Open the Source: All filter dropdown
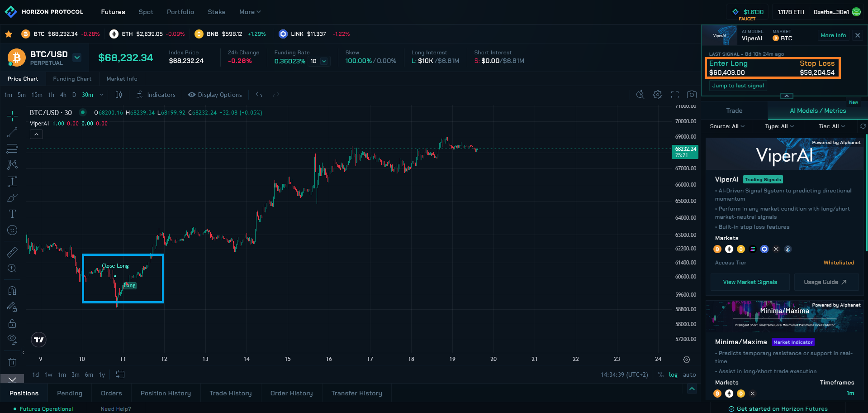Image resolution: width=868 pixels, height=413 pixels. point(727,126)
